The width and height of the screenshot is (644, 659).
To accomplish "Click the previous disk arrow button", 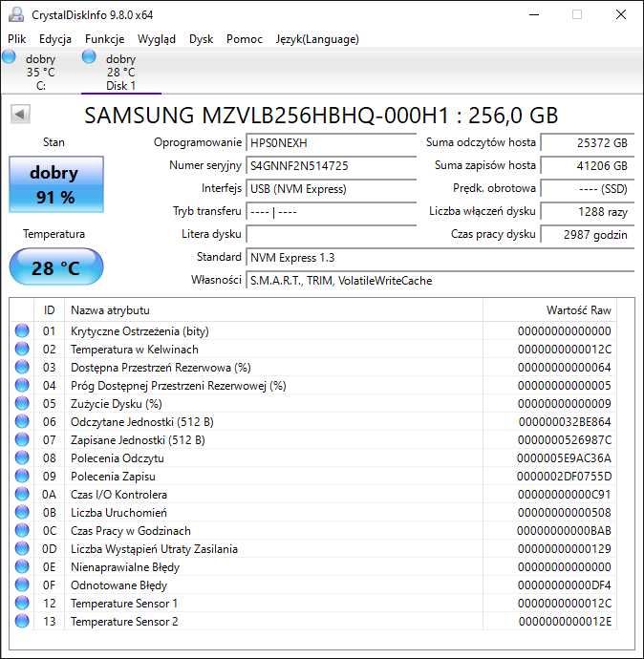I will 20,115.
